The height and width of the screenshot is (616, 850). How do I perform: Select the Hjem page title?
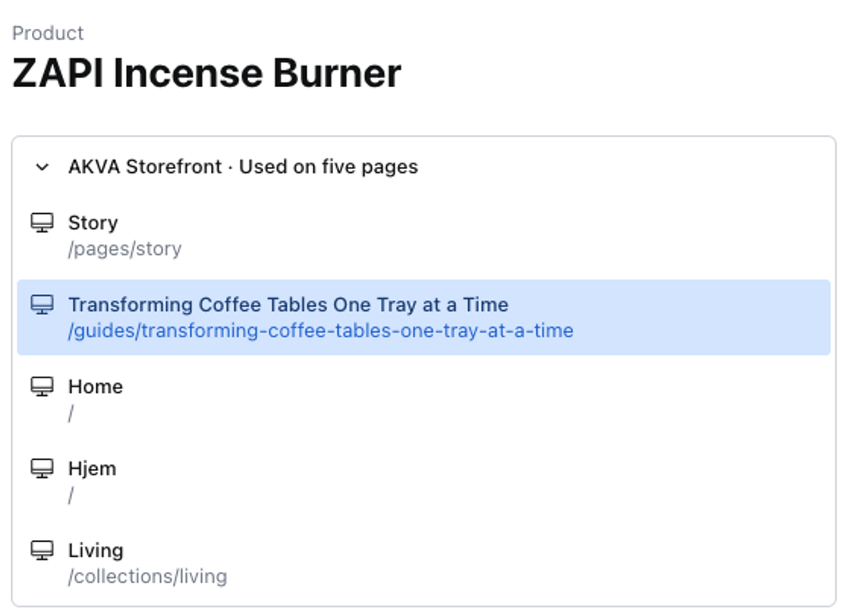[92, 469]
